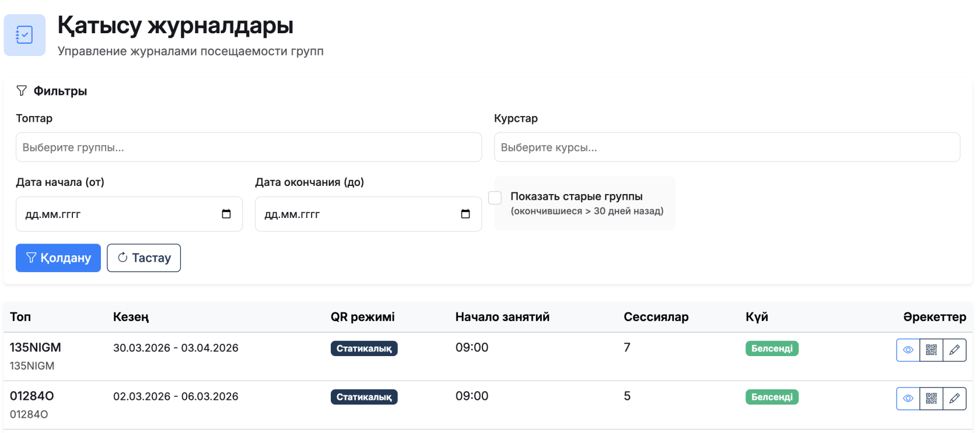Screen dimensions: 980x433
Task: Click the Топ column header
Action: click(20, 317)
